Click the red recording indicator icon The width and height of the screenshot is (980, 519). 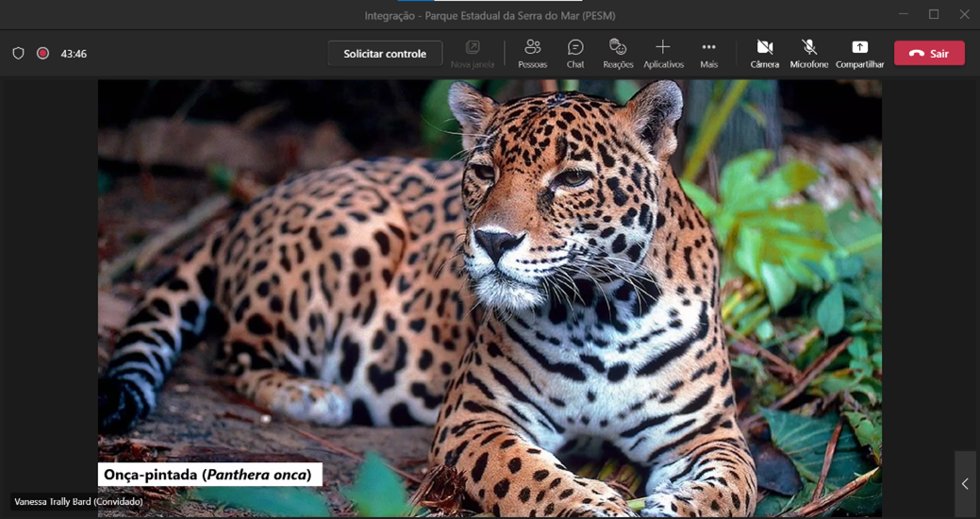point(42,54)
